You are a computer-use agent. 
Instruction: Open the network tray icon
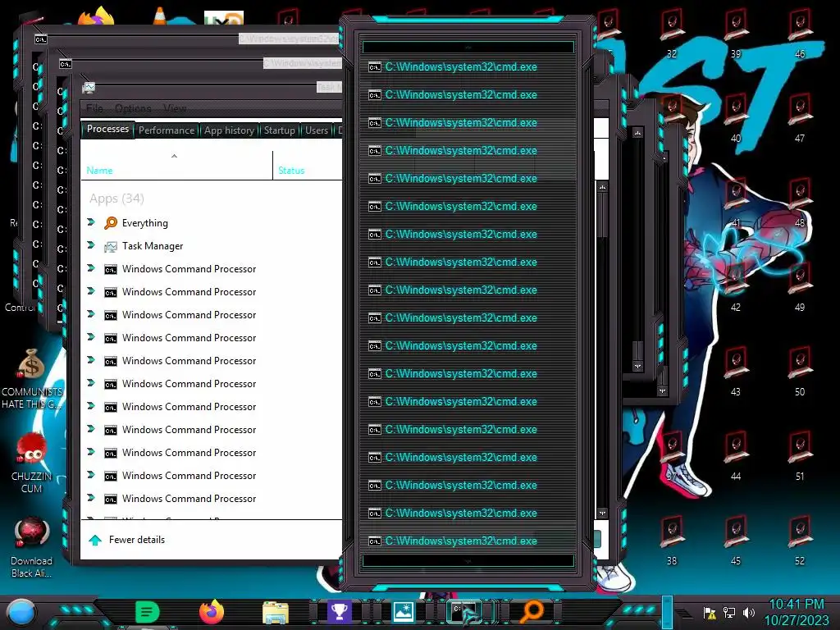pos(729,612)
